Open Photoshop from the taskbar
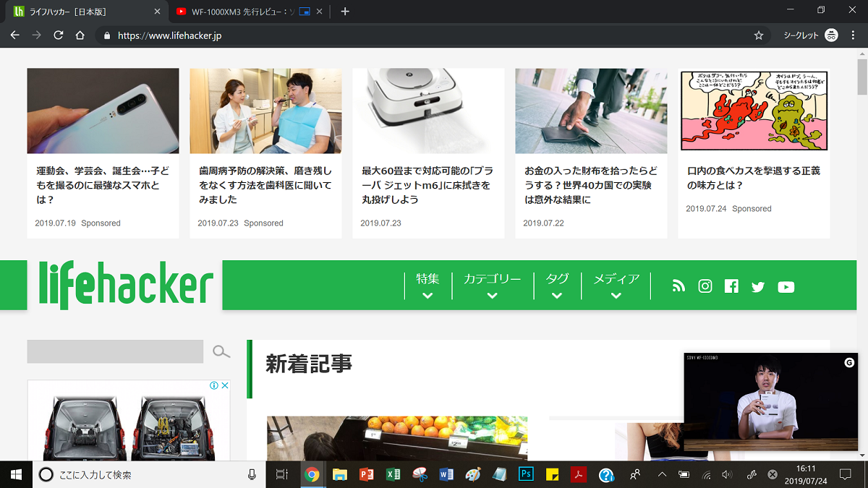This screenshot has width=868, height=488. click(x=526, y=475)
